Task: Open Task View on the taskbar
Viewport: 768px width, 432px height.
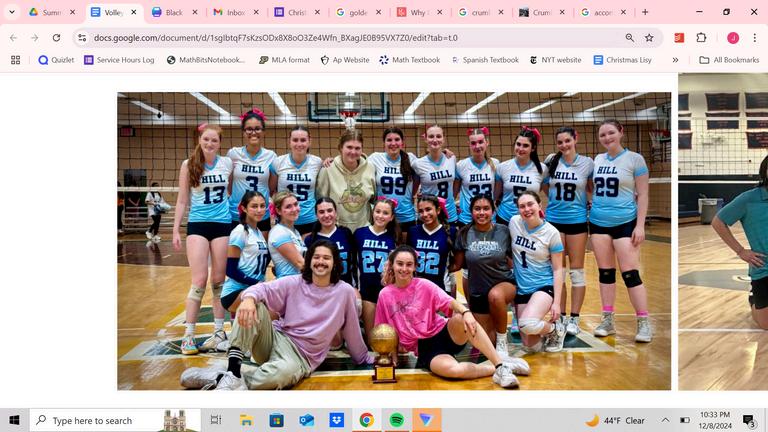Action: pos(216,420)
